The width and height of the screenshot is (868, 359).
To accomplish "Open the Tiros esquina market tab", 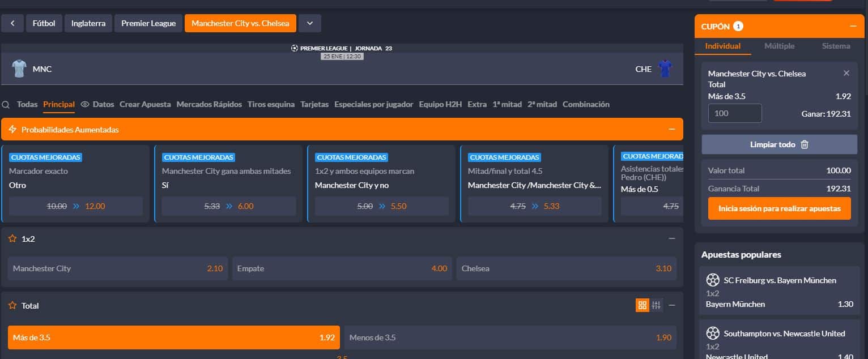I will [271, 105].
